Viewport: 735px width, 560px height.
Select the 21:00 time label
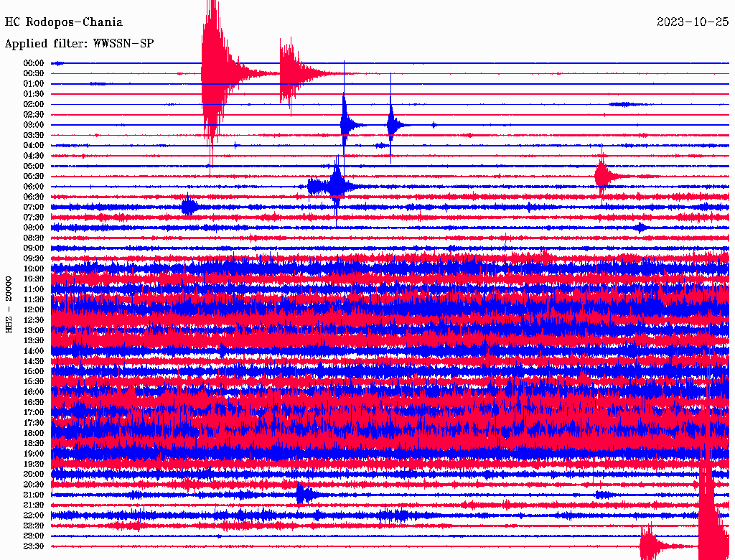(34, 495)
